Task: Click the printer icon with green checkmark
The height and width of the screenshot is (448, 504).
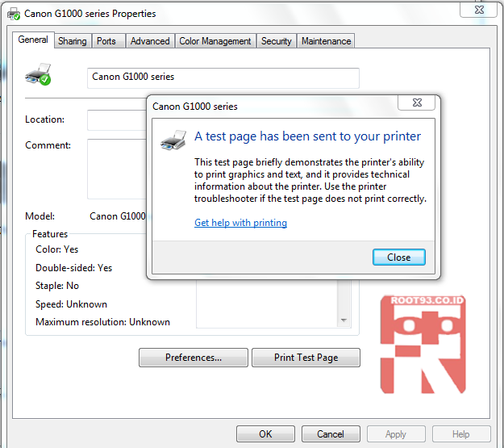Action: click(x=38, y=74)
